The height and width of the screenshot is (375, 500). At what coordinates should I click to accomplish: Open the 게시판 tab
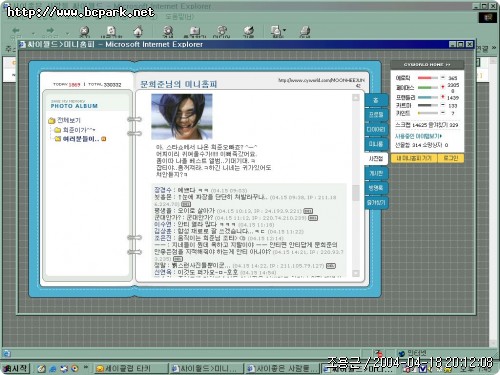coord(376,173)
